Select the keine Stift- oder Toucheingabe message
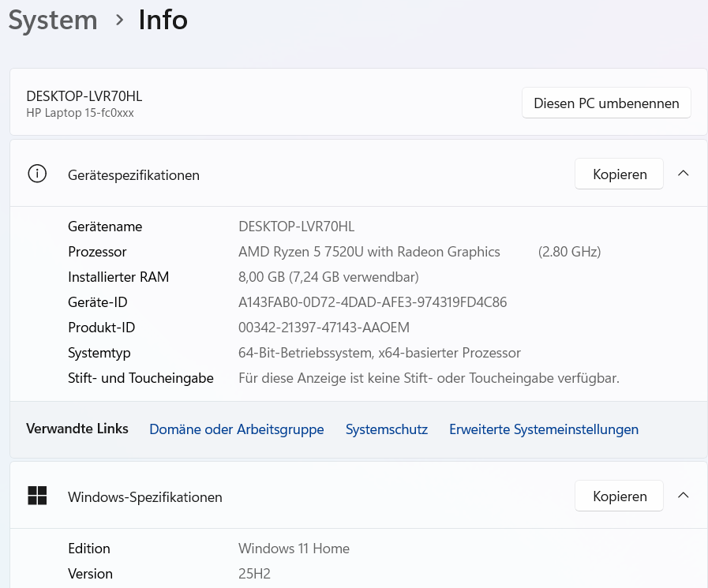 point(429,378)
